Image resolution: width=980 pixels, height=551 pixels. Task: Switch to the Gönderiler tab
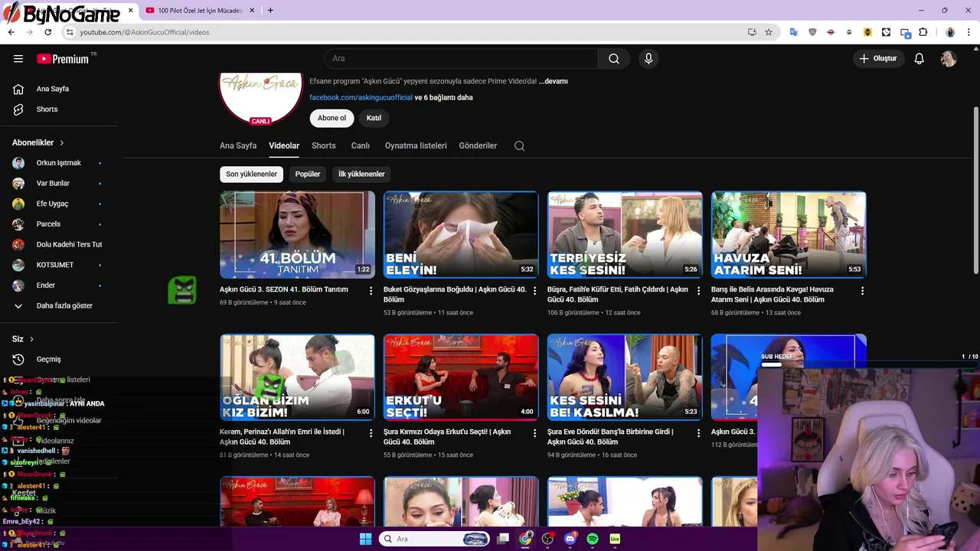coord(478,146)
